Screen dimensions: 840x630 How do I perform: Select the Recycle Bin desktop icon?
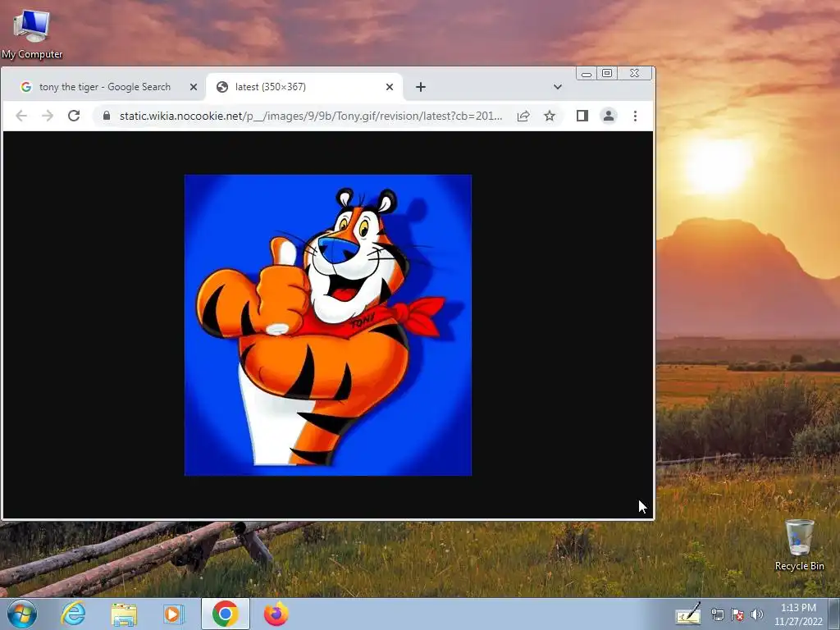pyautogui.click(x=799, y=545)
